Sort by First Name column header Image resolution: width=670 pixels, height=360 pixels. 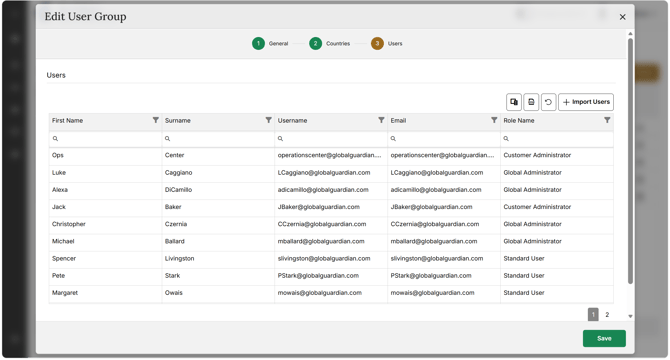[x=68, y=120]
